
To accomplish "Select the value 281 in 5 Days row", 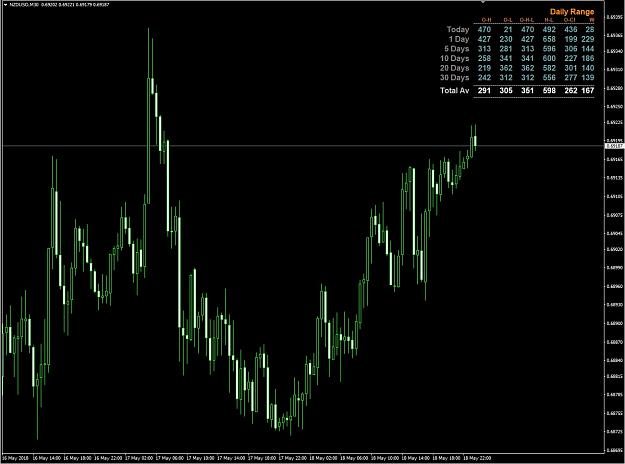I will click(506, 49).
